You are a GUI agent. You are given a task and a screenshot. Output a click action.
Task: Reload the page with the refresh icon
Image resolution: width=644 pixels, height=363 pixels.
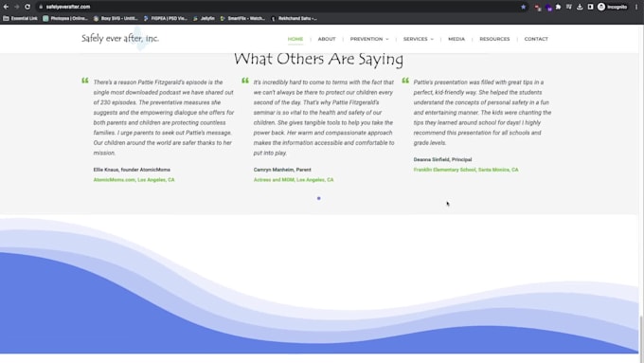pyautogui.click(x=27, y=7)
